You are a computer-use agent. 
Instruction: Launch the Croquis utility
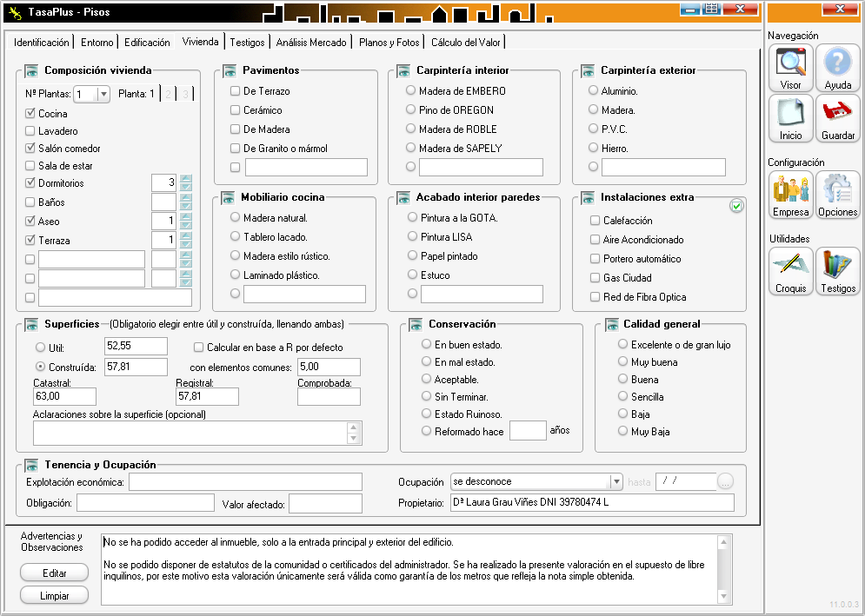coord(790,270)
